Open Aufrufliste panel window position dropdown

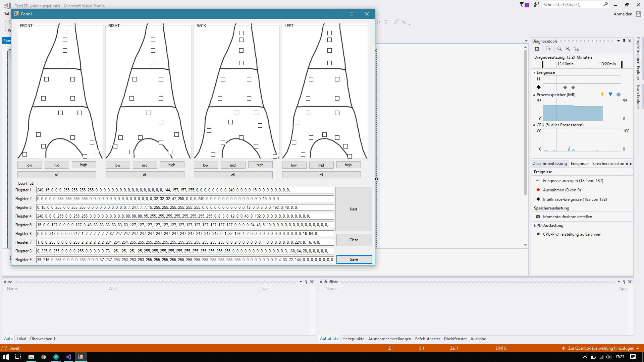[x=619, y=282]
